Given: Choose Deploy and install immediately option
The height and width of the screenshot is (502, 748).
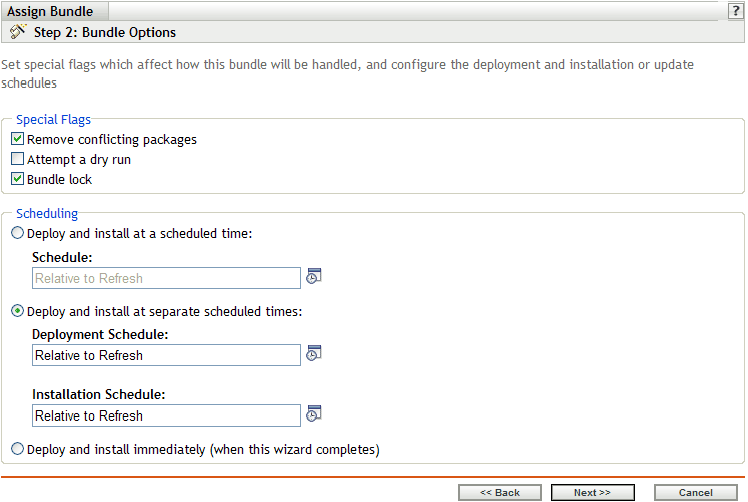Looking at the screenshot, I should click(17, 450).
